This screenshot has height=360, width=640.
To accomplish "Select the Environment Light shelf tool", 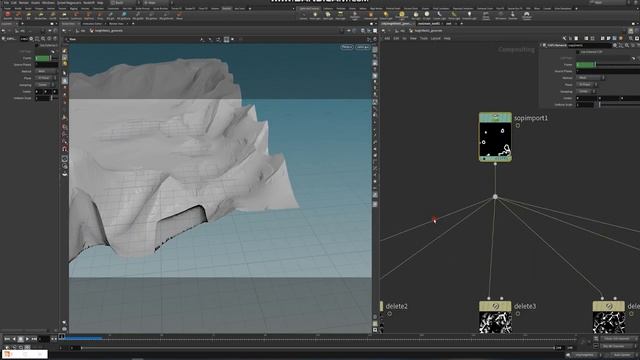I will click(402, 16).
